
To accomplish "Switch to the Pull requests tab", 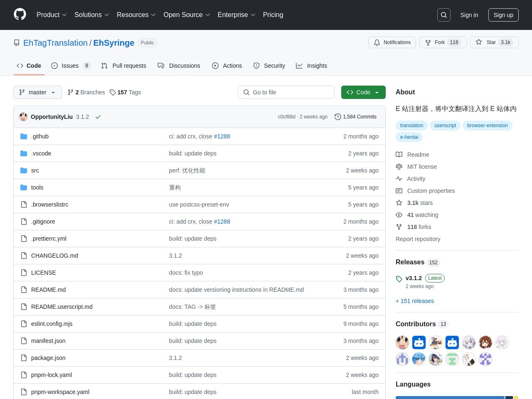I will pyautogui.click(x=124, y=66).
